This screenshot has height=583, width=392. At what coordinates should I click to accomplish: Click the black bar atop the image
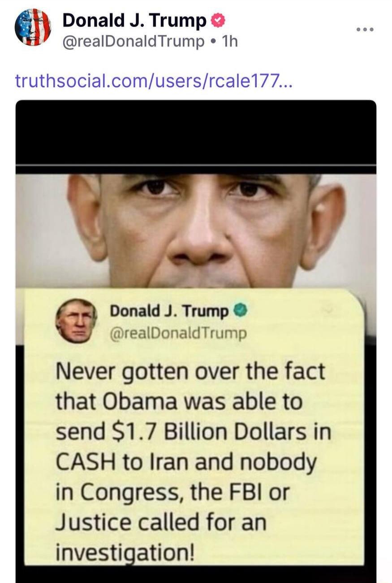click(196, 133)
